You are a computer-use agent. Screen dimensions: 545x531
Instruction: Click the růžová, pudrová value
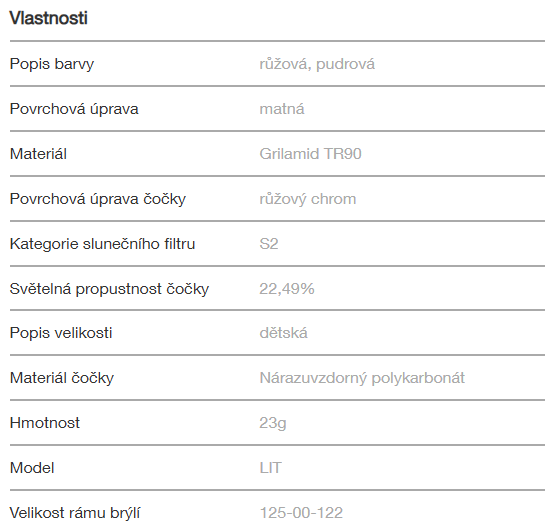tap(317, 64)
